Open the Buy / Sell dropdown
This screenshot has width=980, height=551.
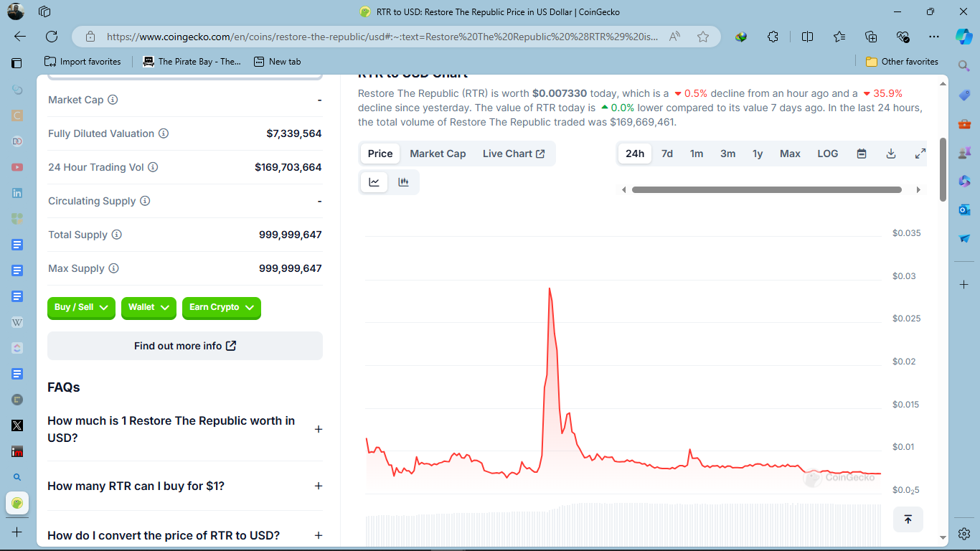[x=81, y=307]
